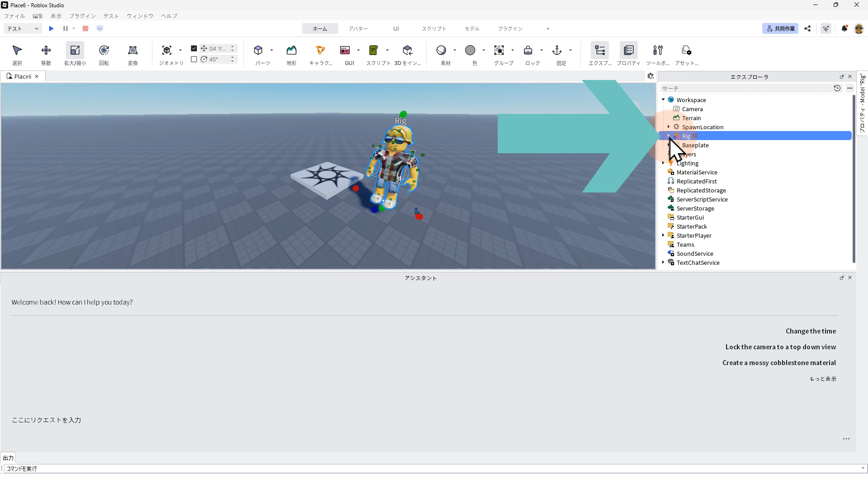Enable the 45° rotation snap checkbox
The image size is (868, 488).
coord(194,59)
